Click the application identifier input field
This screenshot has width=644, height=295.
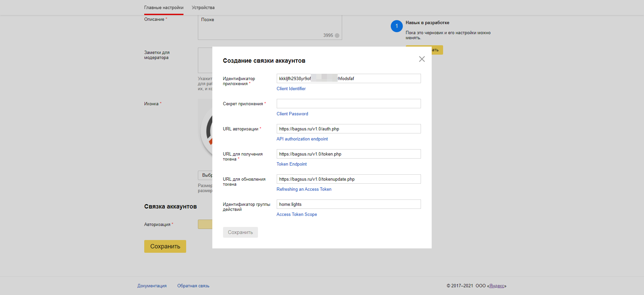348,78
